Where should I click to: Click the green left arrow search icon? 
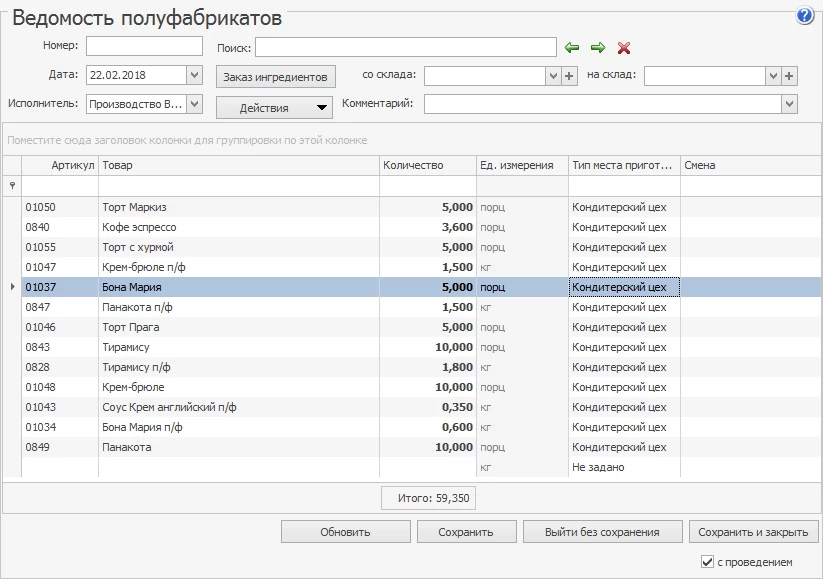coord(572,47)
